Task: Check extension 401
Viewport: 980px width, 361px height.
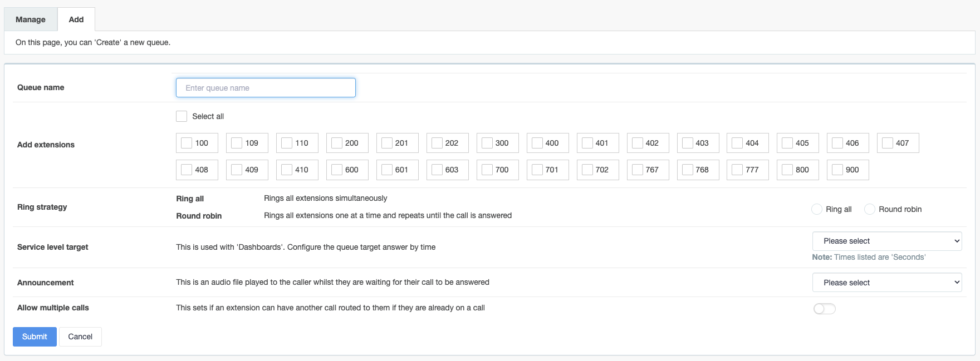Action: pos(587,143)
